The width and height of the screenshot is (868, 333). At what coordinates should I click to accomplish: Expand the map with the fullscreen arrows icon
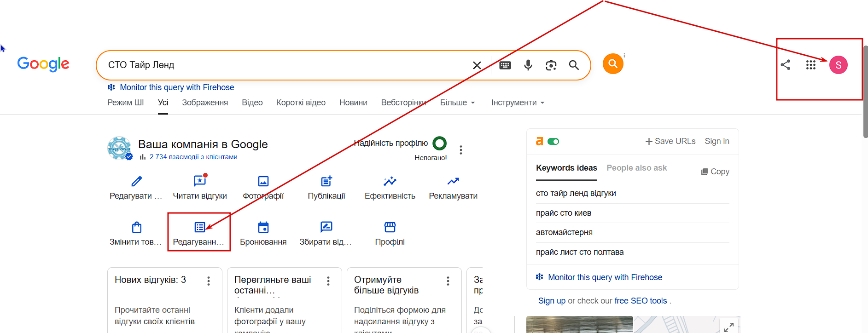pos(729,327)
